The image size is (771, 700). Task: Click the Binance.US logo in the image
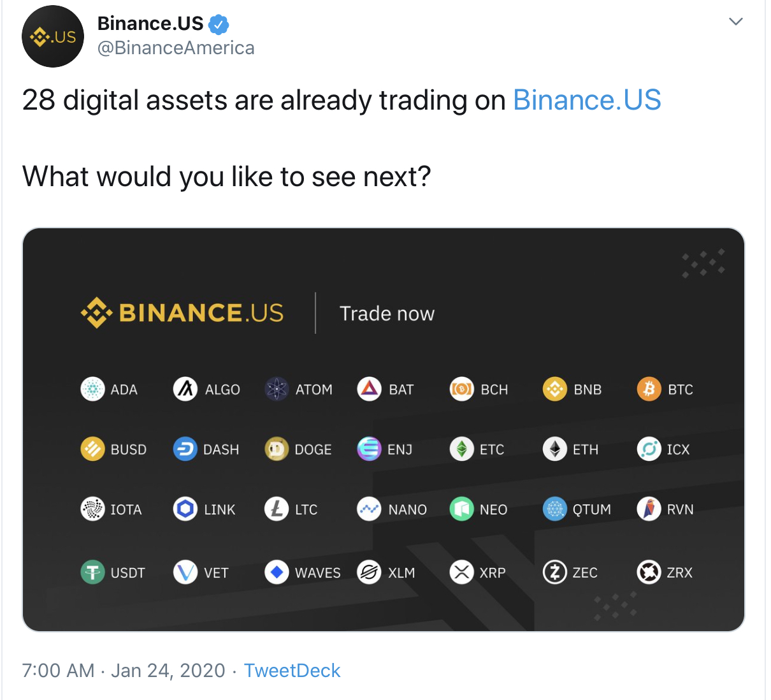182,313
